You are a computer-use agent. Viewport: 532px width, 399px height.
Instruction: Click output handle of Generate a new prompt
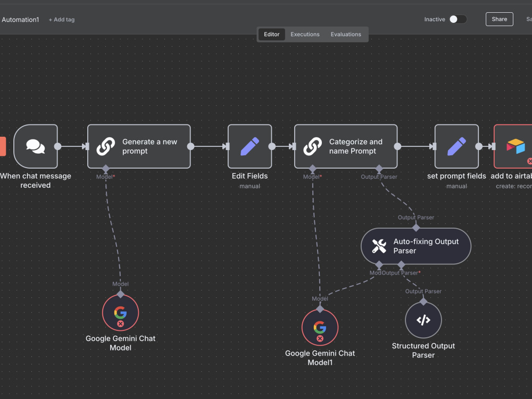tap(190, 146)
